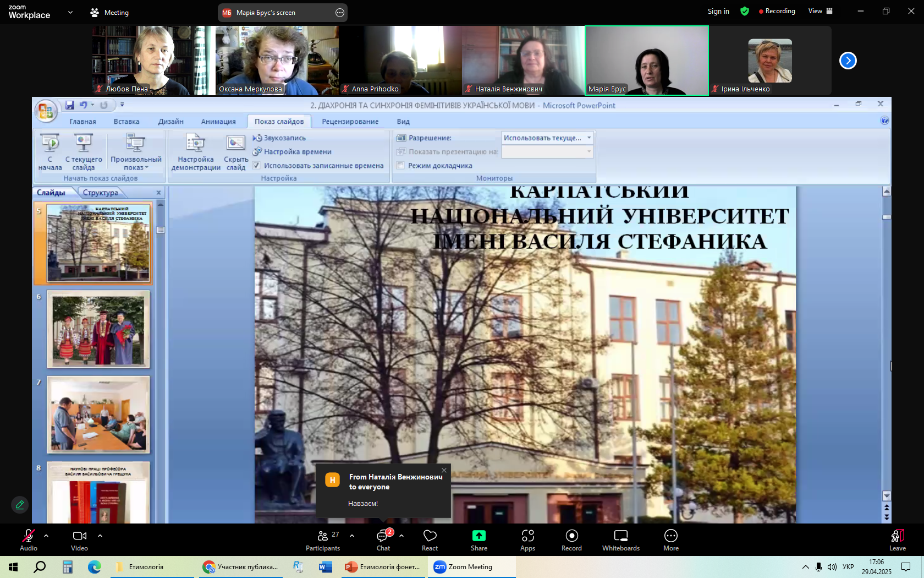Switch to the 'Дизайн' ribbon tab
Image resolution: width=924 pixels, height=578 pixels.
pos(170,122)
